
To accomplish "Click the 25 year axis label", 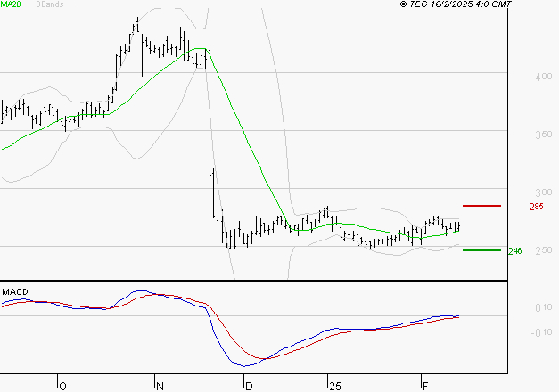I will 335,387.
